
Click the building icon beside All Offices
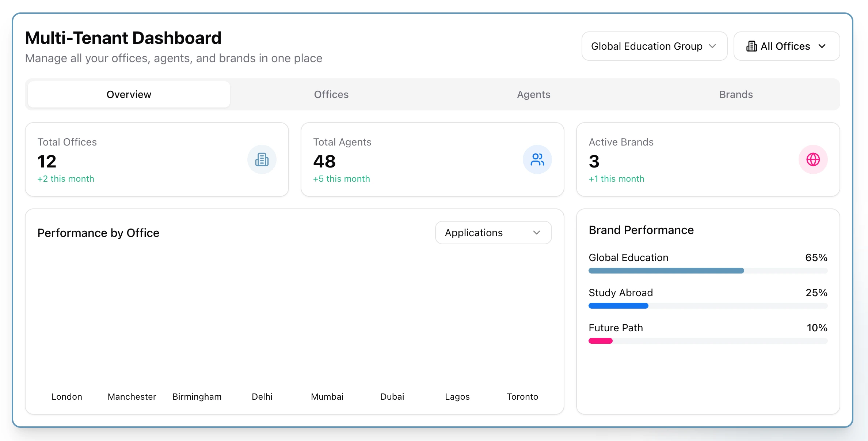pos(751,46)
